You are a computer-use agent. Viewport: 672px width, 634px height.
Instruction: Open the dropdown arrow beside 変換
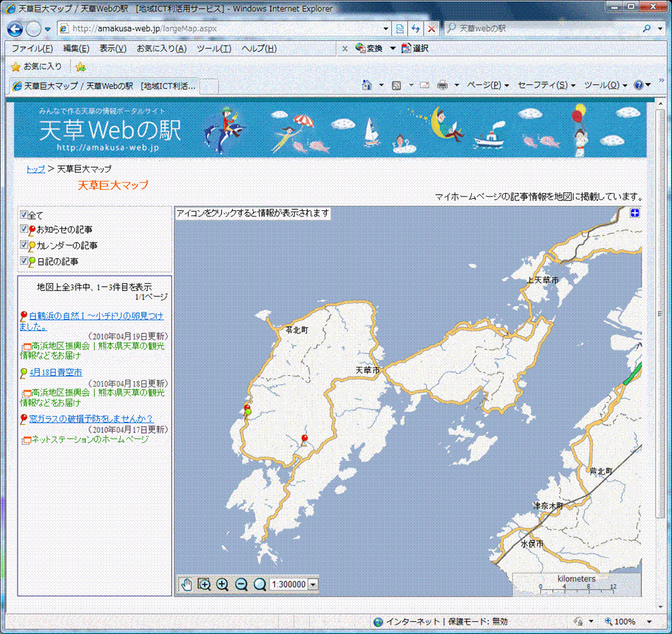coord(392,48)
